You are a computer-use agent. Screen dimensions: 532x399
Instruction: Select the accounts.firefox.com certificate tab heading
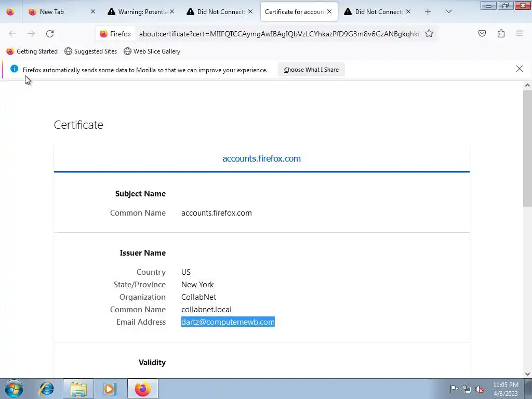(x=262, y=158)
